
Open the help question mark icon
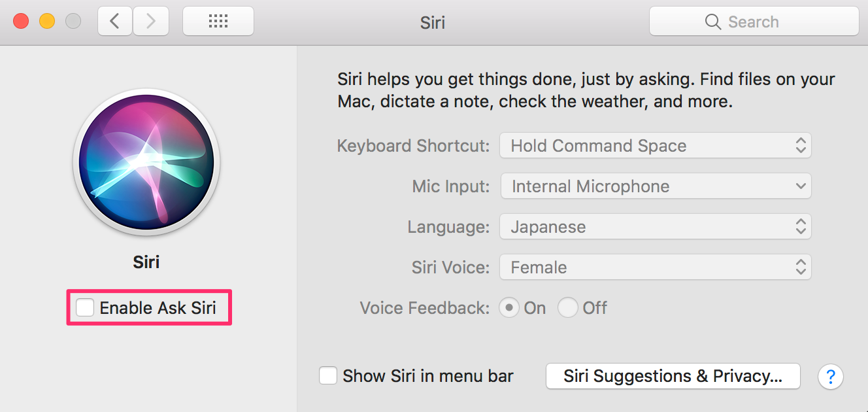point(831,376)
